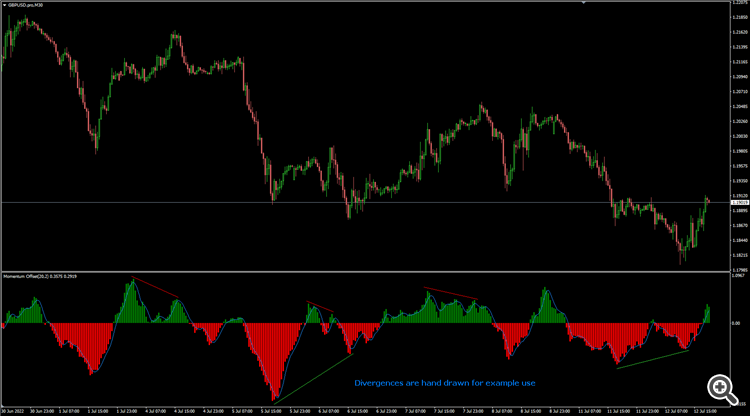The height and width of the screenshot is (416, 750).
Task: Click the 1.18670 price scale label
Action: pyautogui.click(x=739, y=225)
